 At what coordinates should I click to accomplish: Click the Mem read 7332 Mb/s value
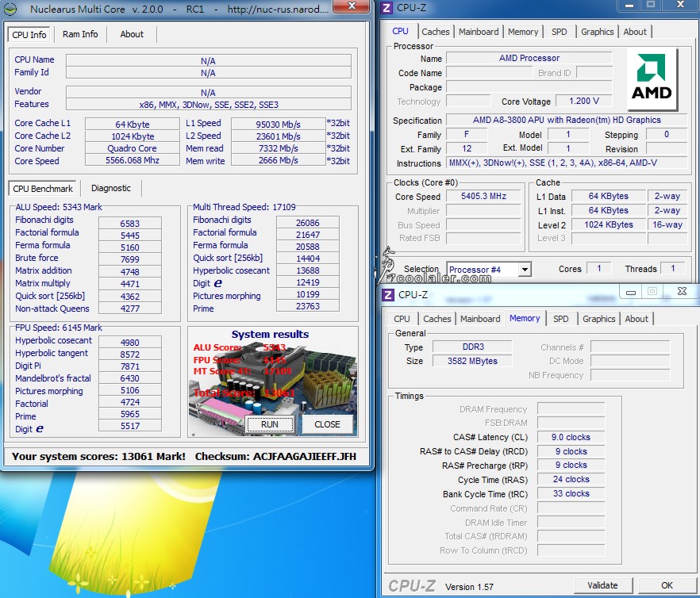[x=278, y=148]
